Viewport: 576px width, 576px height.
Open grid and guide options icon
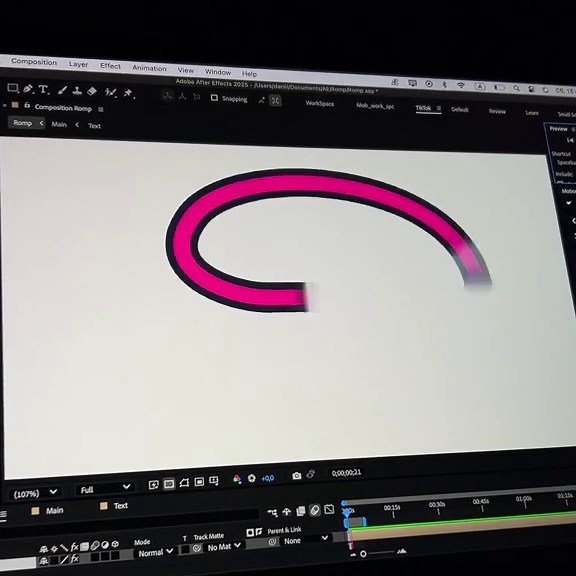point(213,480)
